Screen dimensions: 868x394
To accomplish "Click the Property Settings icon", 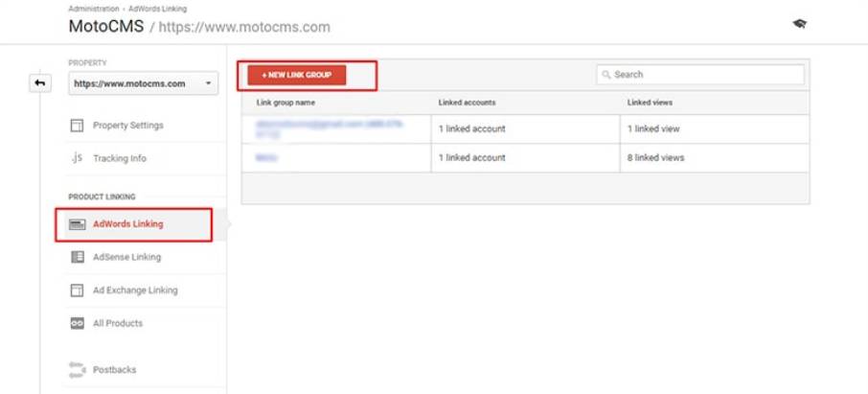I will pos(77,126).
